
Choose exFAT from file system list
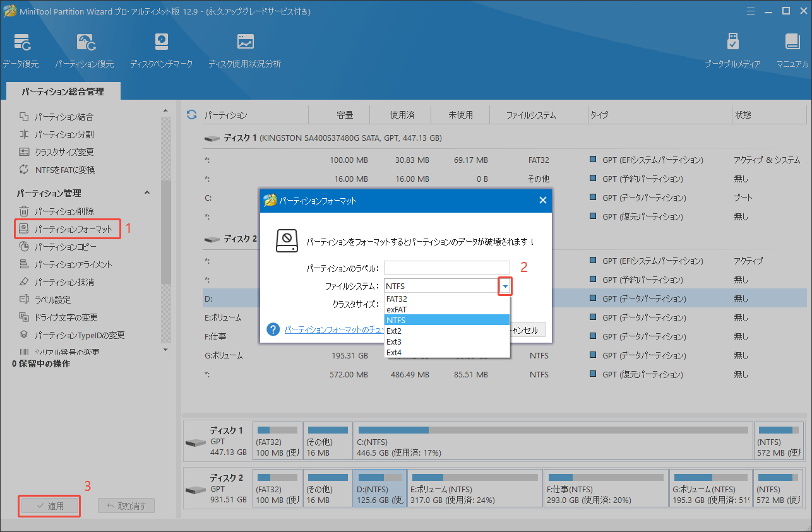[x=447, y=309]
